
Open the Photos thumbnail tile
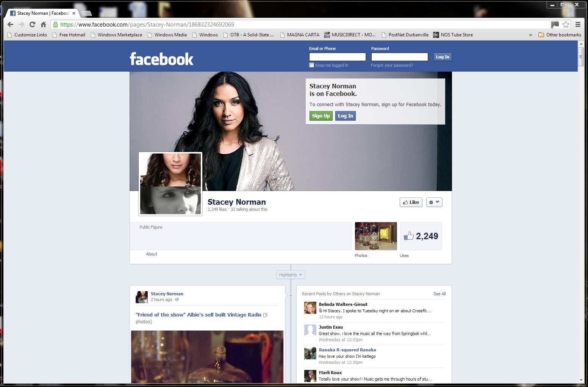pos(376,236)
